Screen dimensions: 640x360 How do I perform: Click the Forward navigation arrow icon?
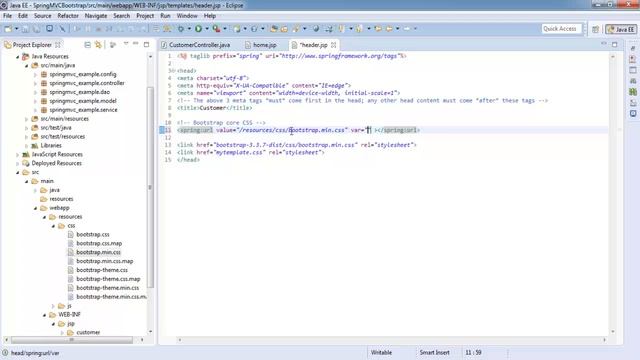click(407, 29)
